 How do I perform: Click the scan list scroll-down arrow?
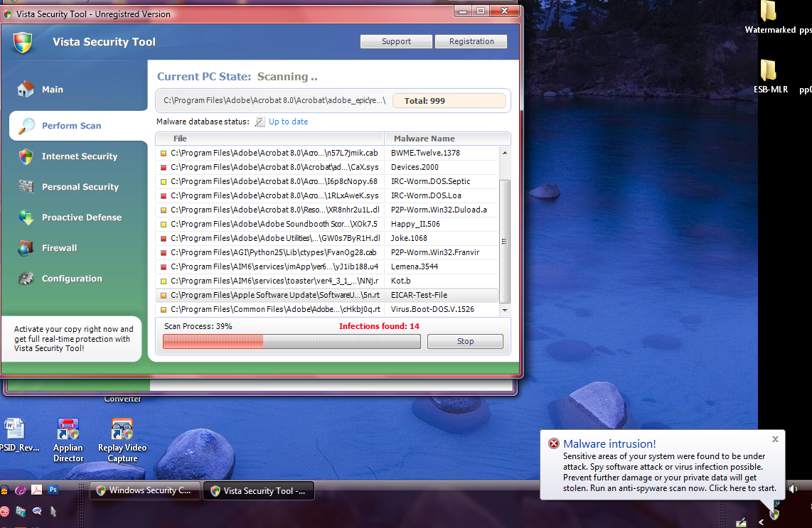(504, 310)
